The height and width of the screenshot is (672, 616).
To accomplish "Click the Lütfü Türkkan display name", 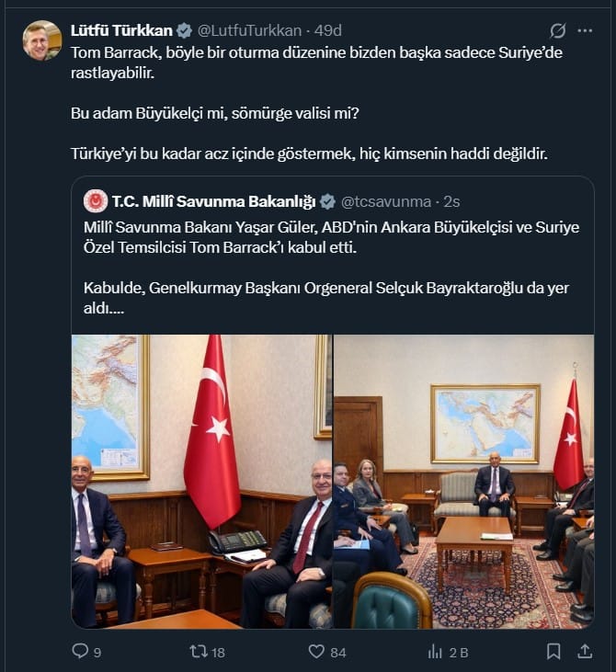I will [x=121, y=30].
